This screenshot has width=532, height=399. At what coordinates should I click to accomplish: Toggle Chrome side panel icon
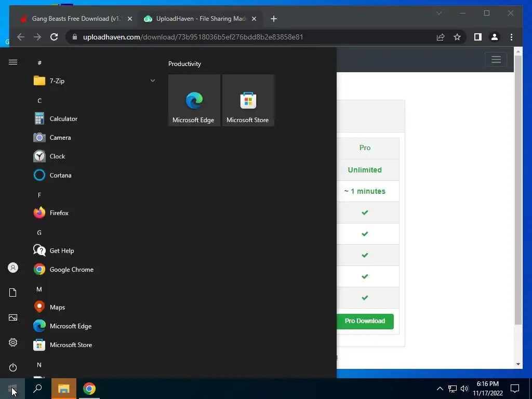[478, 37]
